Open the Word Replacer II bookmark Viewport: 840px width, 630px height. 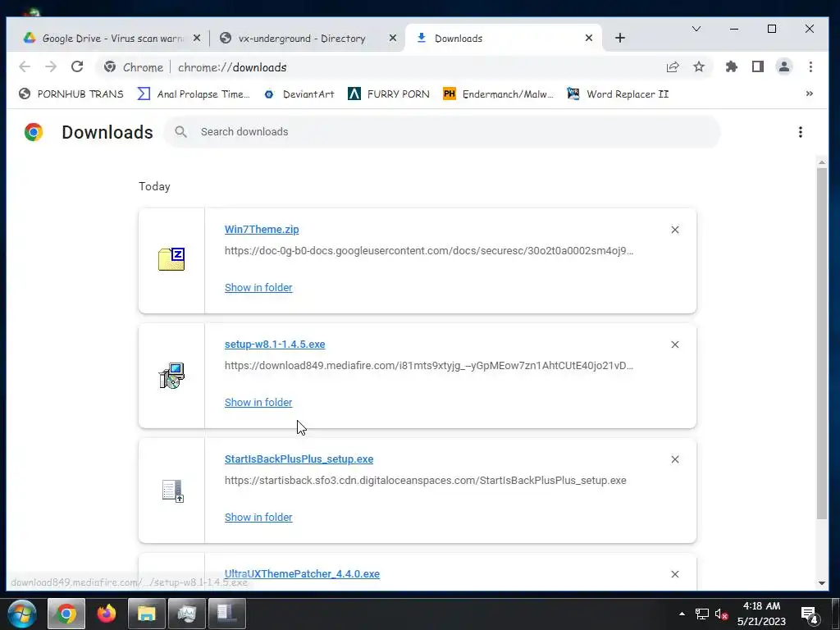tap(618, 94)
